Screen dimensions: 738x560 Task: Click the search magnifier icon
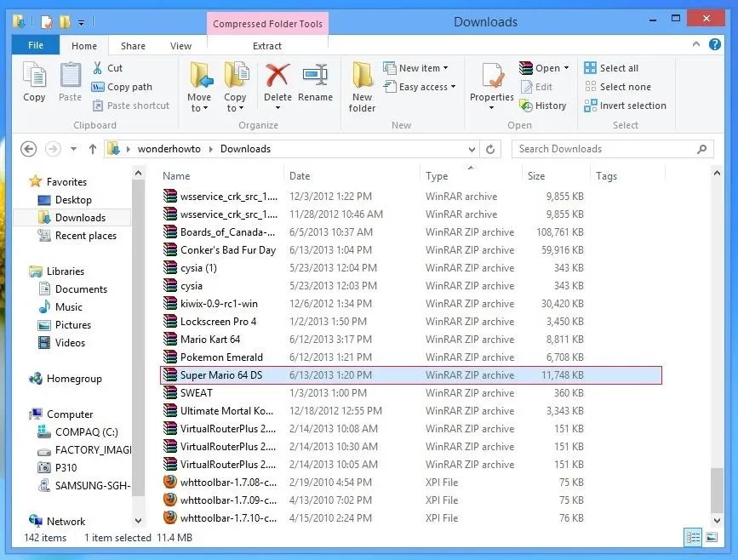click(x=701, y=149)
